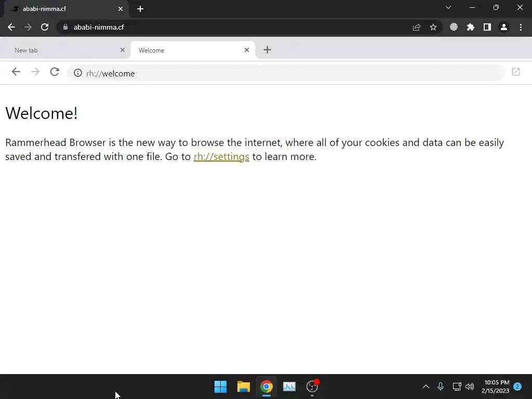Click the 'Welcome!' heading text
Viewport: 532px width, 399px height.
tap(42, 113)
